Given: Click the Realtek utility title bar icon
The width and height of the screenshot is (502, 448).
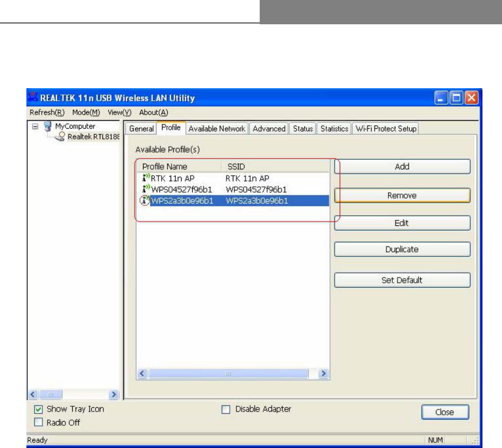Looking at the screenshot, I should click(33, 97).
